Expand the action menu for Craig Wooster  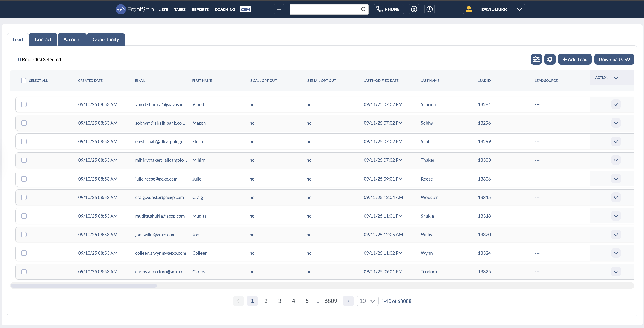pos(615,197)
